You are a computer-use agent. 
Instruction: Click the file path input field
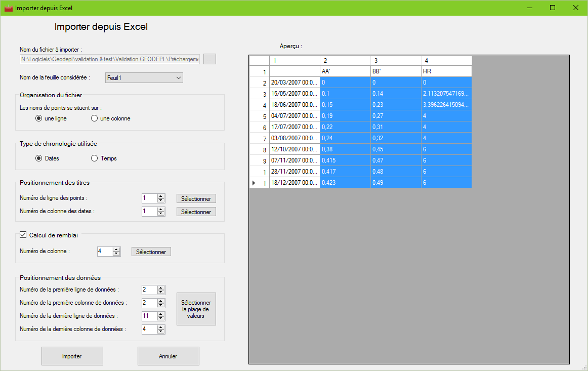point(109,59)
